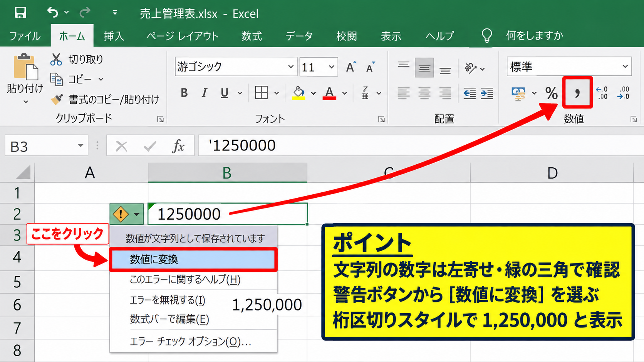Click decrease decimal places icon
The width and height of the screenshot is (644, 362).
click(x=623, y=93)
